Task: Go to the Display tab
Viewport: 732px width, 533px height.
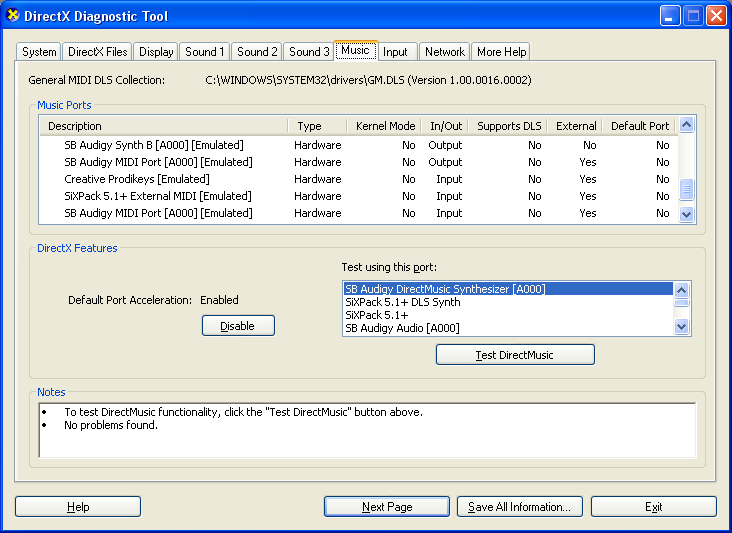Action: tap(156, 52)
